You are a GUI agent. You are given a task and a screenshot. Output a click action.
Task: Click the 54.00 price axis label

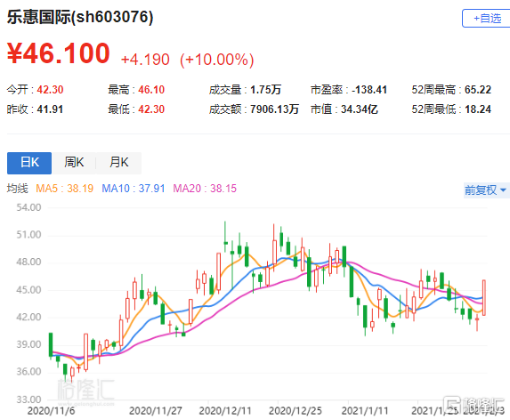29,207
